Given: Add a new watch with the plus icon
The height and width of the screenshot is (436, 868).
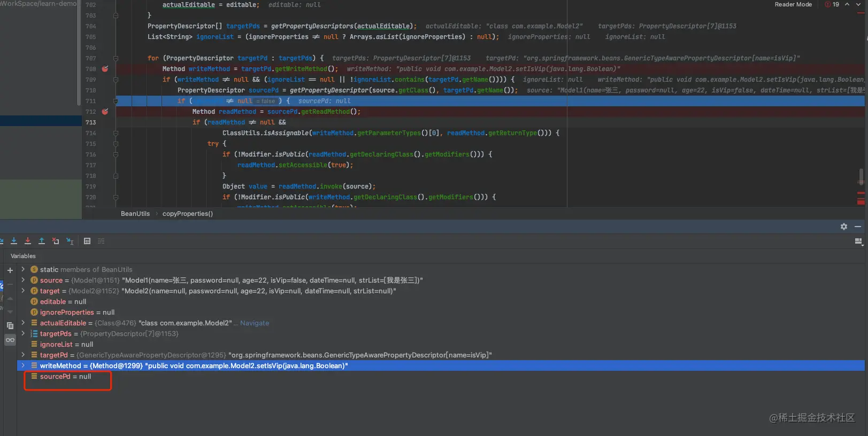Looking at the screenshot, I should click(10, 270).
